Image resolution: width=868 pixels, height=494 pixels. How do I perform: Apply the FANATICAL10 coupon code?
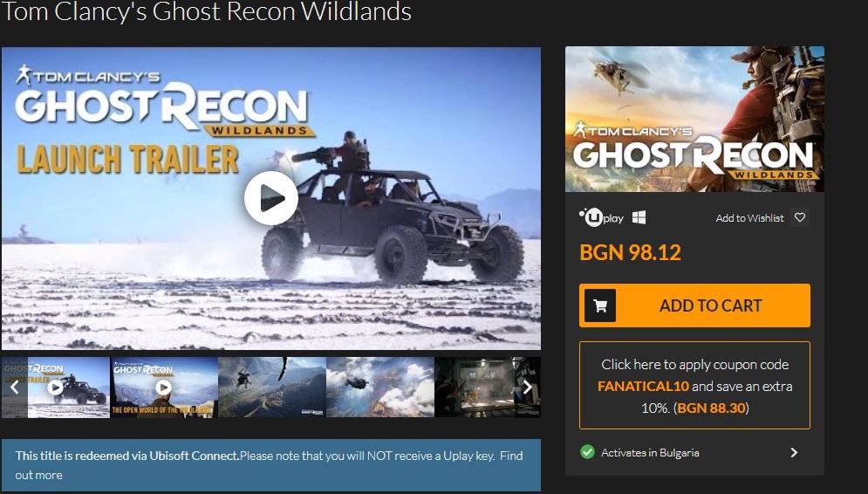(694, 386)
